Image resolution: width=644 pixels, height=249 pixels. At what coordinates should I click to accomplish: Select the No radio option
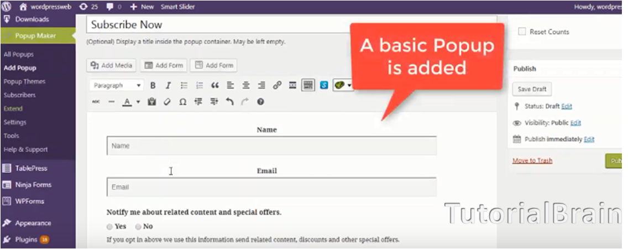[138, 226]
